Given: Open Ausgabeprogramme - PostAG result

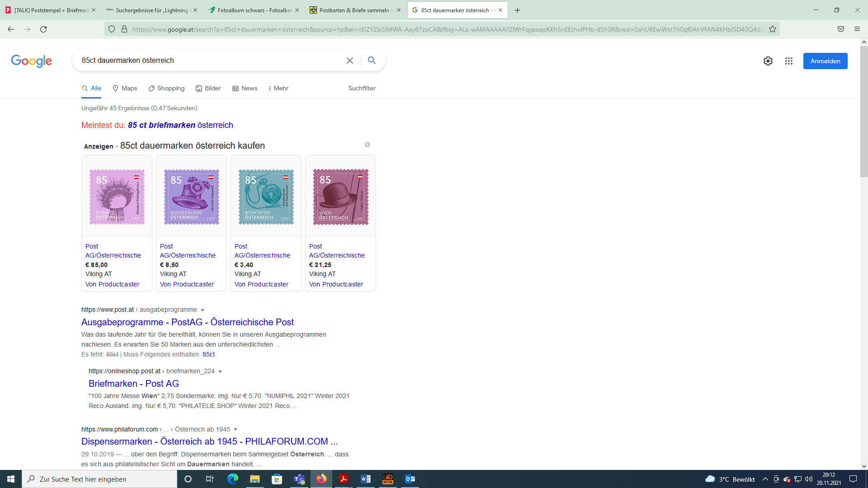Looking at the screenshot, I should [188, 322].
